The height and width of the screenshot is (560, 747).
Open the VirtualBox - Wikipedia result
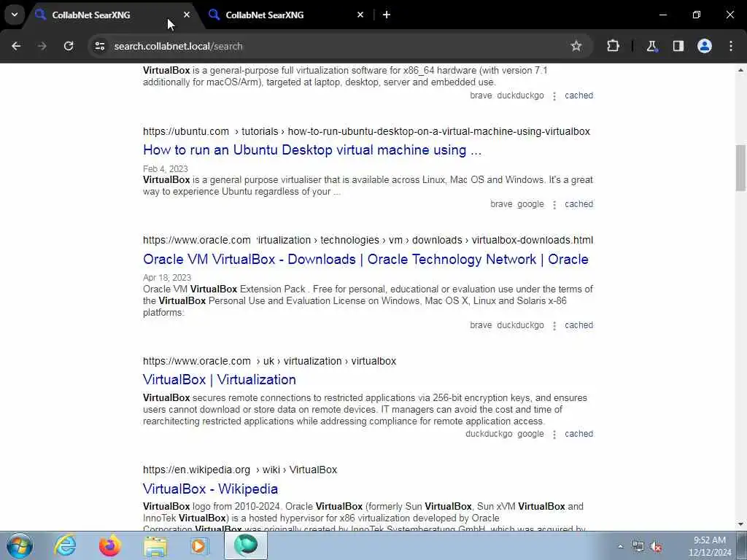pos(210,489)
